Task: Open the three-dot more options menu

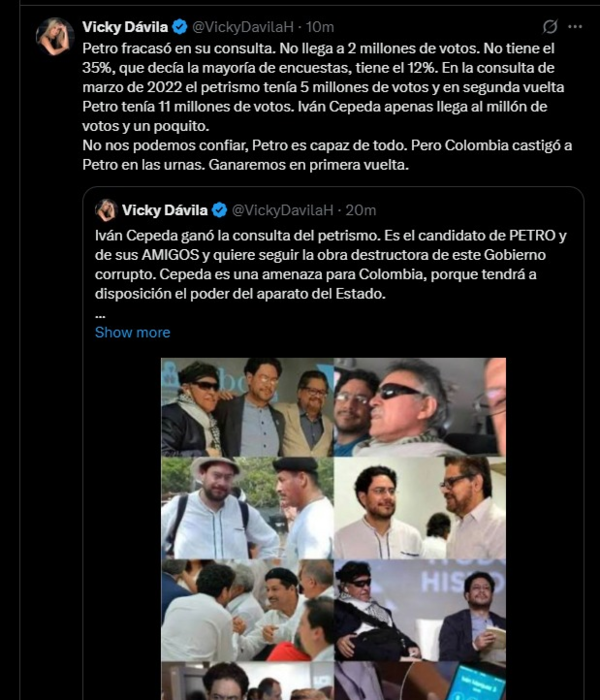Action: tap(575, 27)
